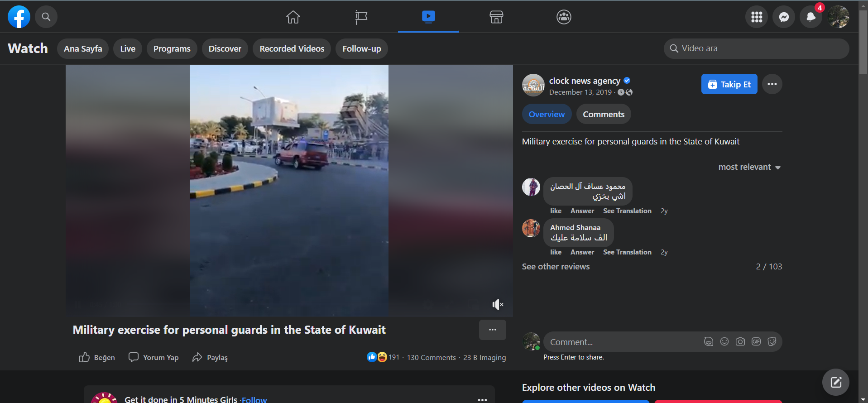Expand the most relevant comment sorting dropdown
Image resolution: width=868 pixels, height=403 pixels.
coord(749,167)
